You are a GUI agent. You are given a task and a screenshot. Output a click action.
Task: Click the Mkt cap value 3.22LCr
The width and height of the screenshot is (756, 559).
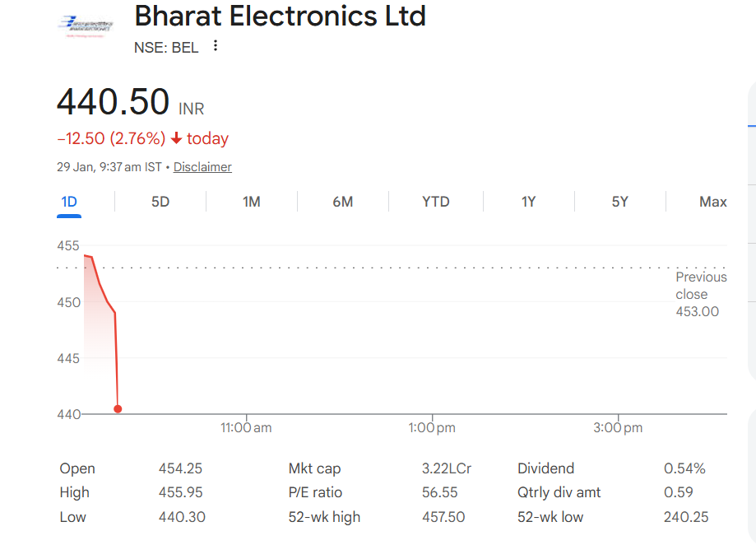[447, 468]
